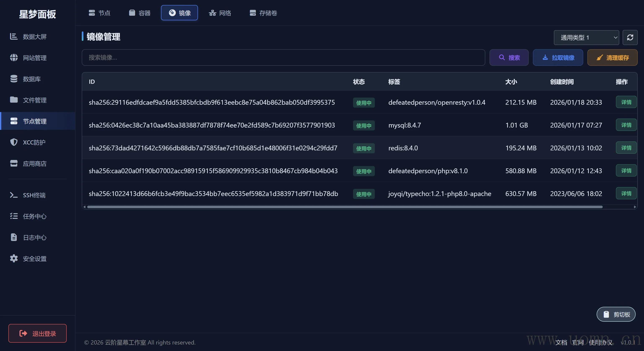
Task: Open 数据大屏 from the sidebar
Action: click(x=35, y=37)
